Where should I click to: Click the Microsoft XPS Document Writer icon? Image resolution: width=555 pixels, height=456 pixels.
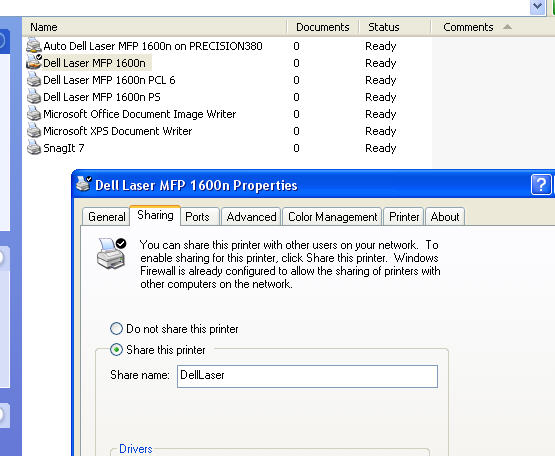tap(34, 130)
